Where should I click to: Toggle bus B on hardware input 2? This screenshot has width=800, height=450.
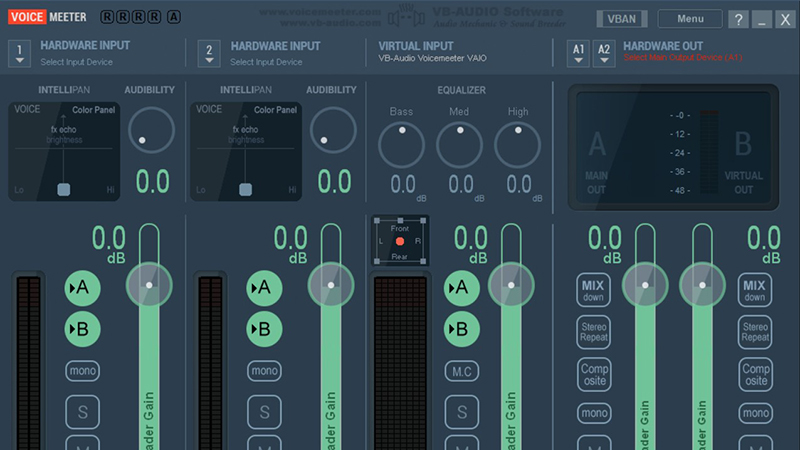pos(264,329)
